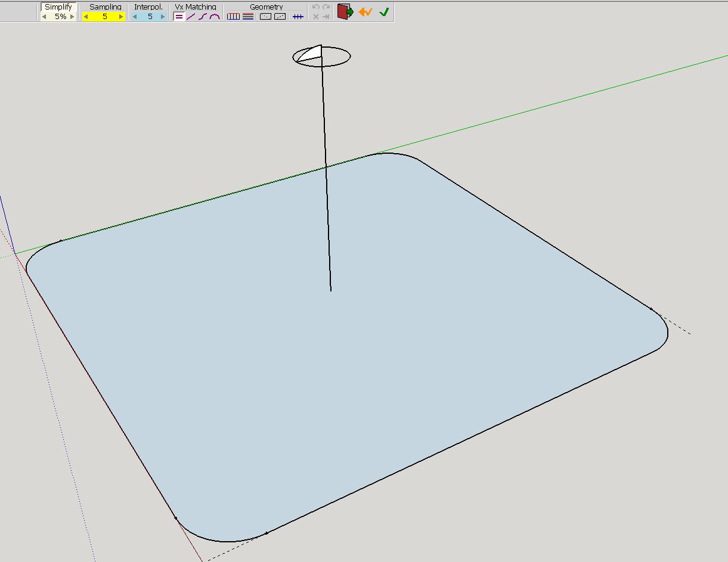Screen dimensions: 728x562
Task: Select the arc vertex matching icon
Action: [x=215, y=17]
